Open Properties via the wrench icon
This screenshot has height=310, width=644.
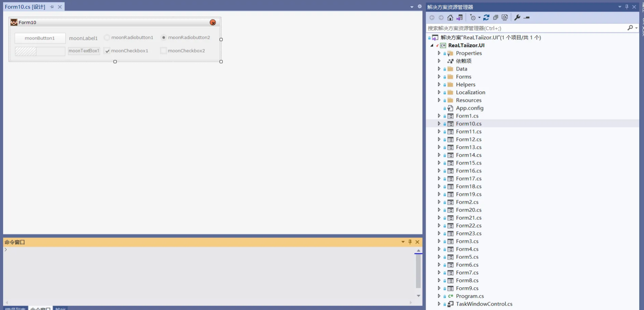pos(517,17)
